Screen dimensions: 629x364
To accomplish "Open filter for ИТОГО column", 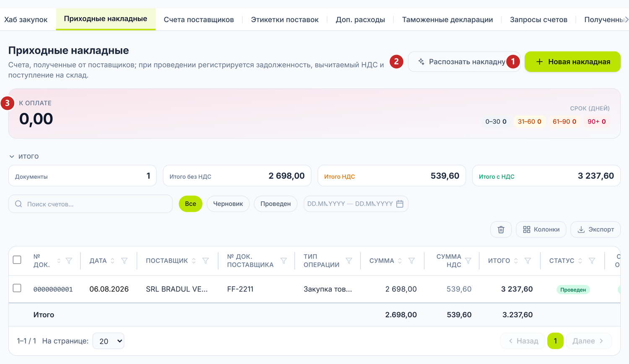I will point(528,261).
